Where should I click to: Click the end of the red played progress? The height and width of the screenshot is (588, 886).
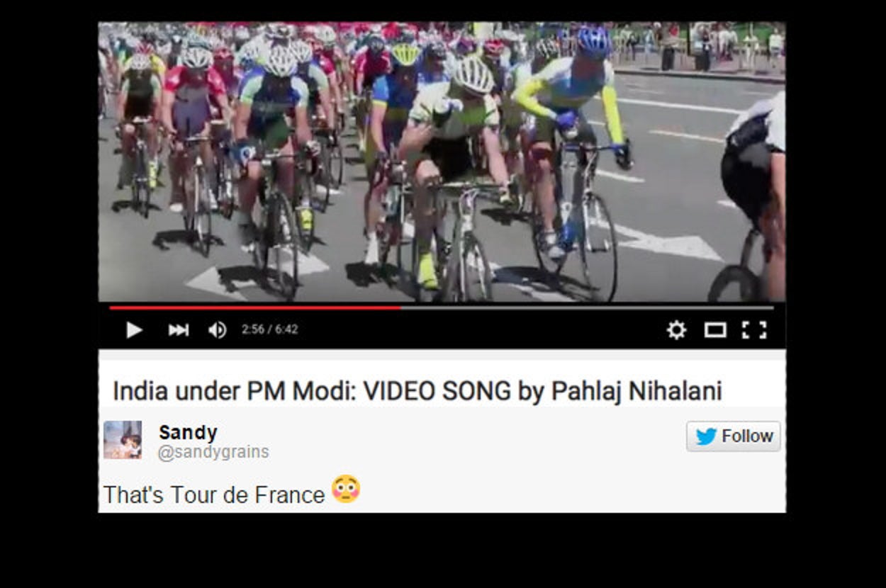click(400, 308)
